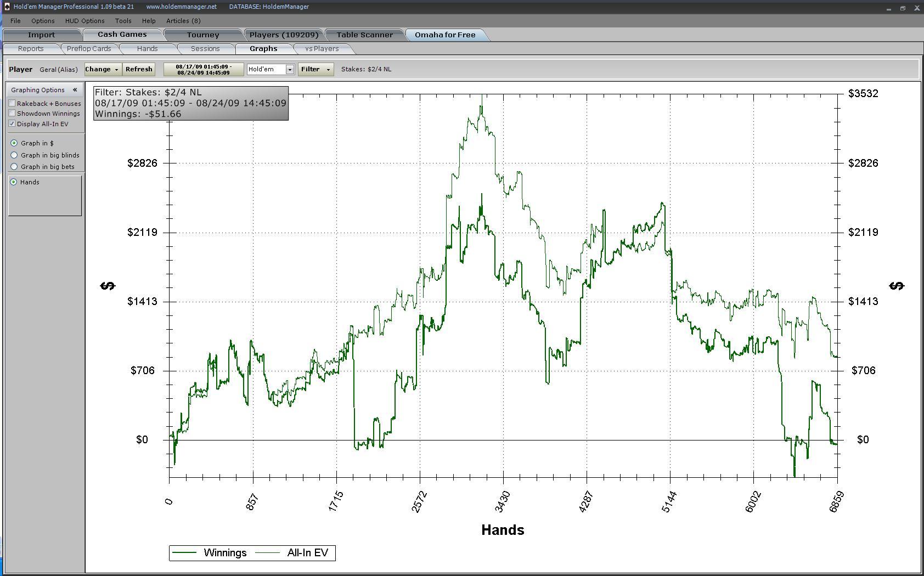Open the Players (109209) tab

point(284,35)
